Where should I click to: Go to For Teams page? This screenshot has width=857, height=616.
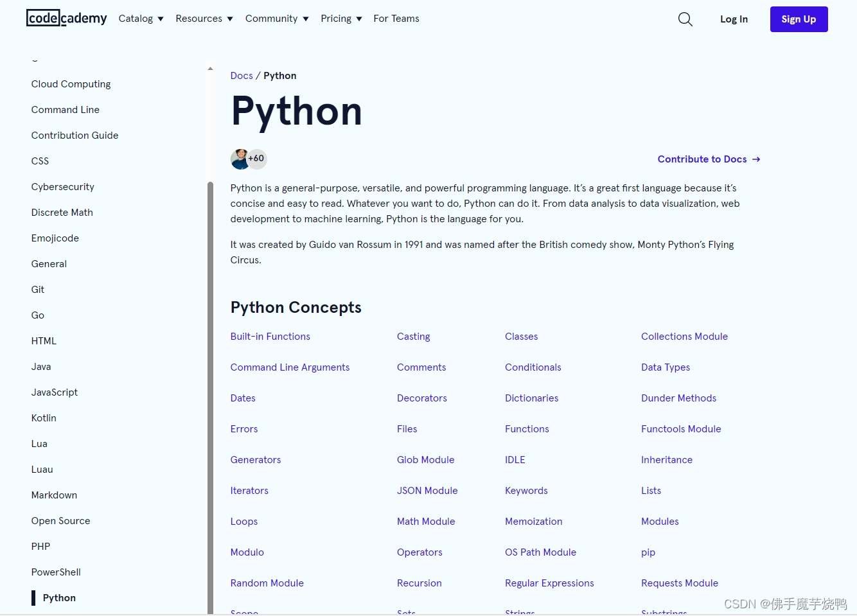(396, 19)
